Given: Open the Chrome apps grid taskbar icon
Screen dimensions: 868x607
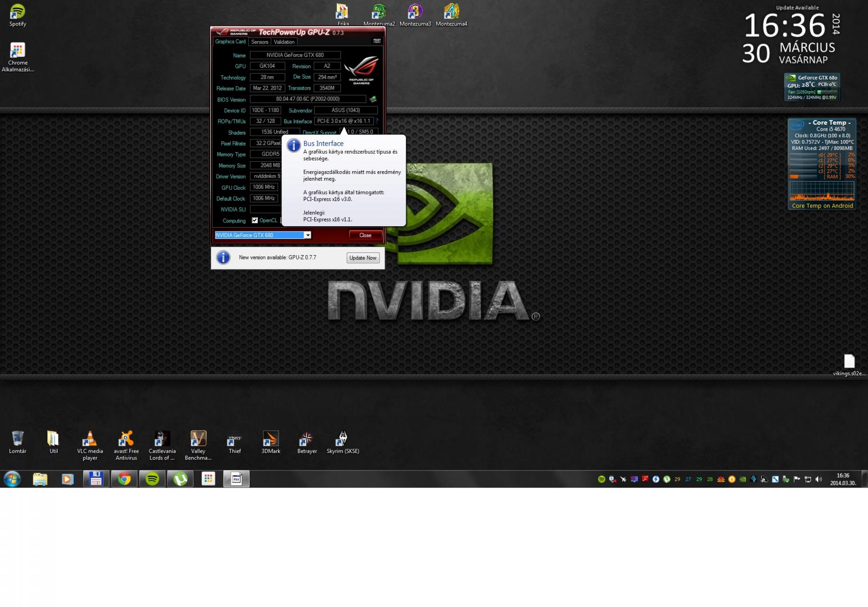Looking at the screenshot, I should click(x=208, y=479).
